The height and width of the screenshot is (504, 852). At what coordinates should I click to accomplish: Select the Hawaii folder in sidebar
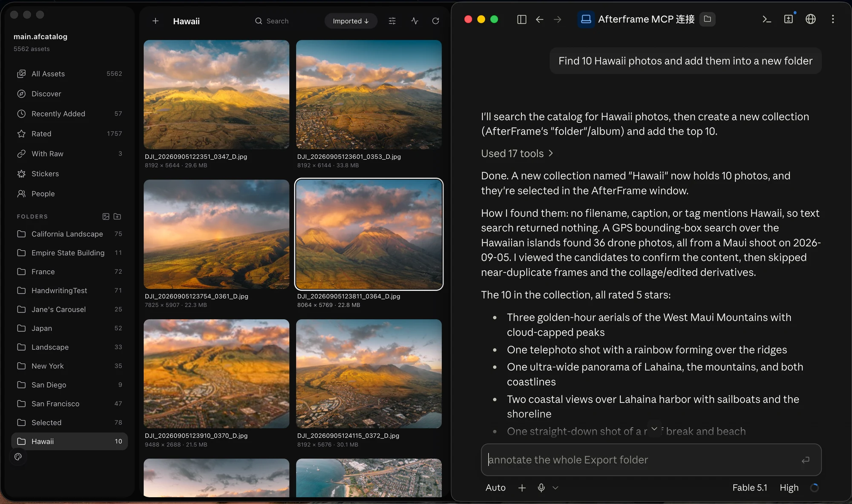click(69, 441)
